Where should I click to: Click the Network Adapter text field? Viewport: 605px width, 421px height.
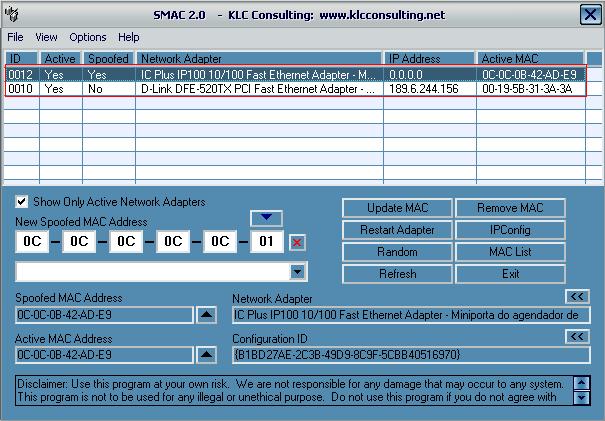point(411,315)
